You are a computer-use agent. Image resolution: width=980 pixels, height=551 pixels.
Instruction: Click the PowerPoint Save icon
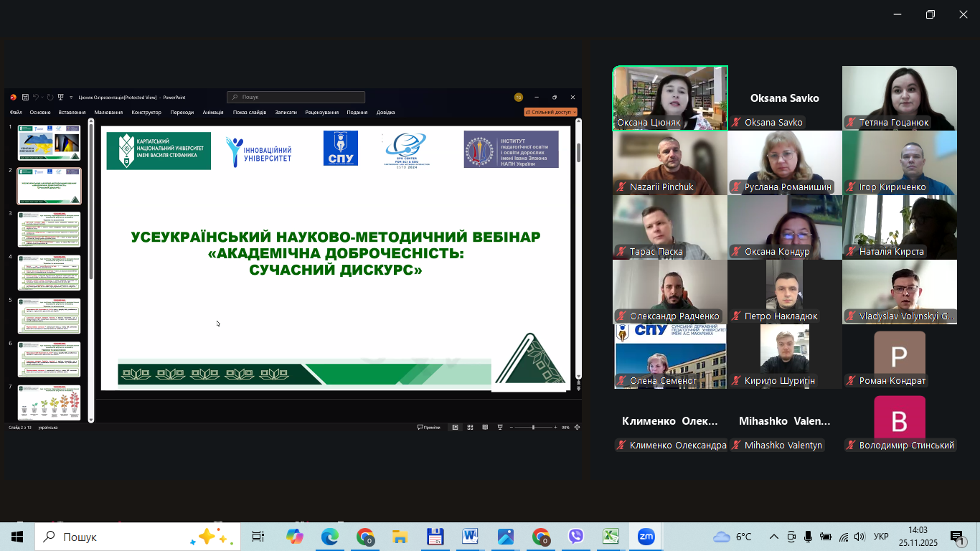coord(25,97)
